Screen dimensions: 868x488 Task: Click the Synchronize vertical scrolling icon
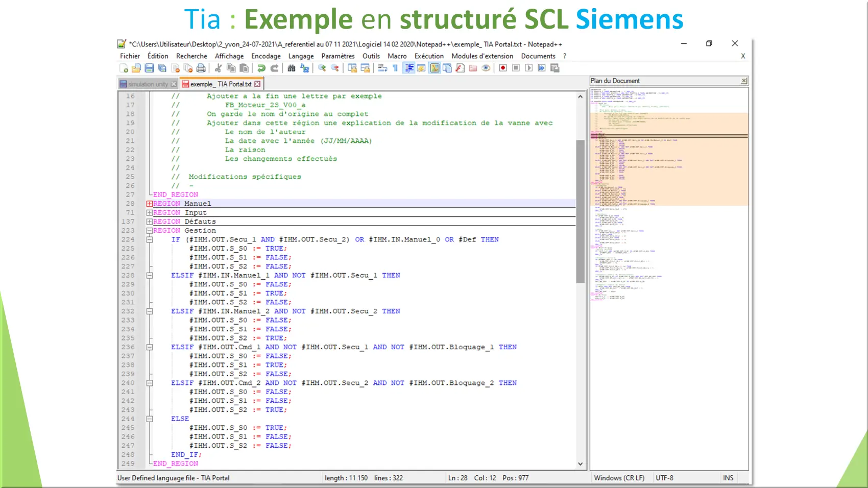352,68
